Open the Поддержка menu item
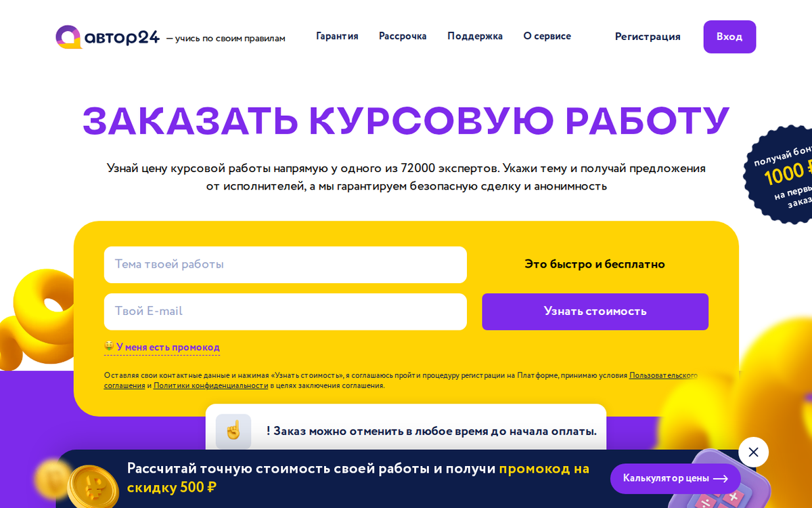The width and height of the screenshot is (812, 508). 475,36
